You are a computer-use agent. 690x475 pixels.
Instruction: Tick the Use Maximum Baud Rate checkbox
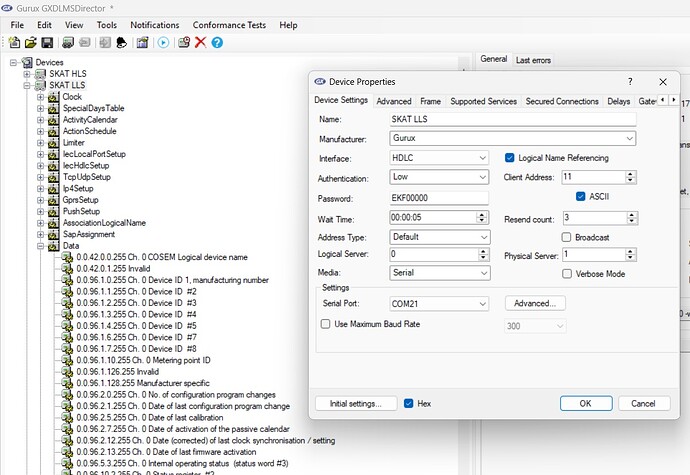coord(325,324)
